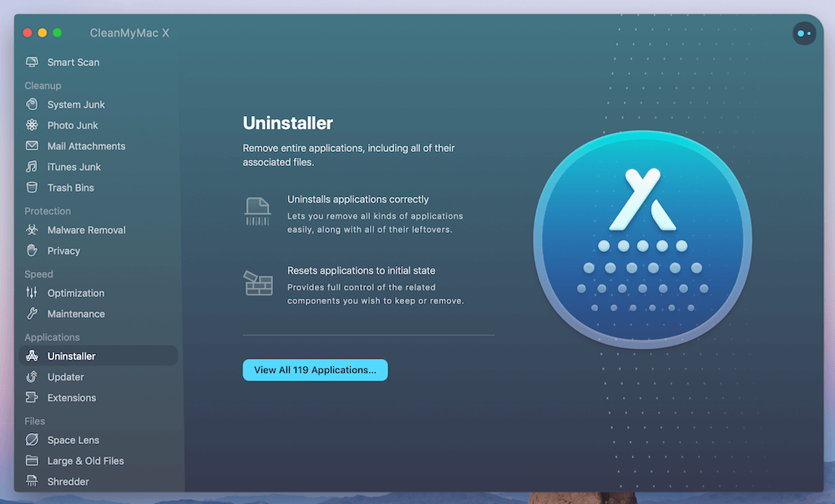Select iTunes Junk label
This screenshot has height=504, width=835.
click(74, 167)
